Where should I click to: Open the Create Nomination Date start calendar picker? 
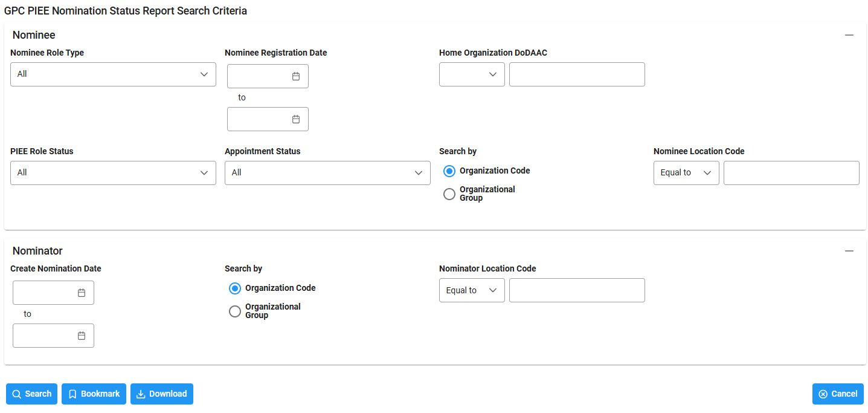(x=81, y=293)
